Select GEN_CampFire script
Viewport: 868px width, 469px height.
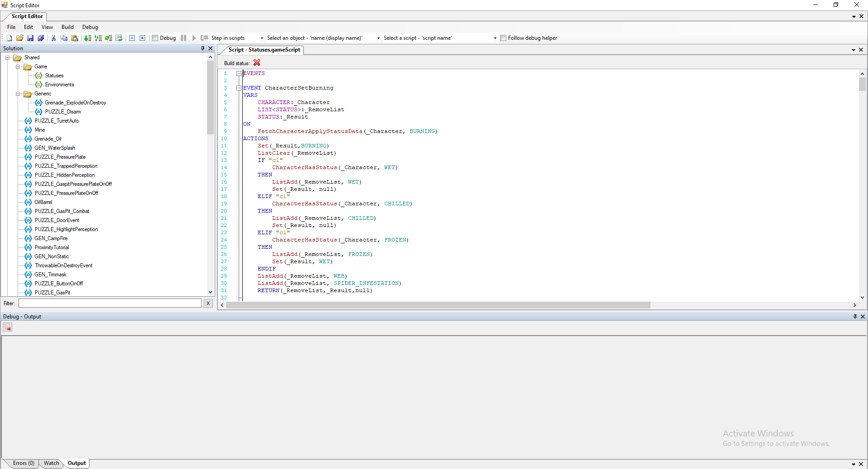click(51, 238)
